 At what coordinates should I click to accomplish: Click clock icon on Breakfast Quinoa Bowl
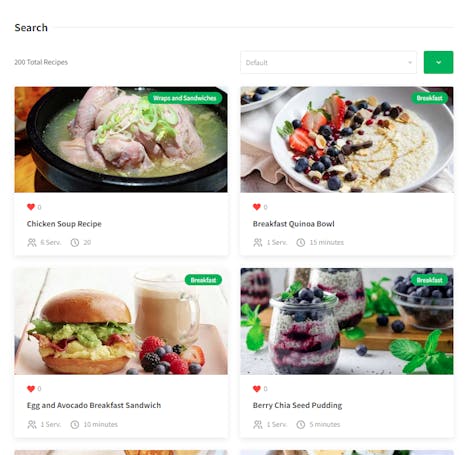point(301,242)
